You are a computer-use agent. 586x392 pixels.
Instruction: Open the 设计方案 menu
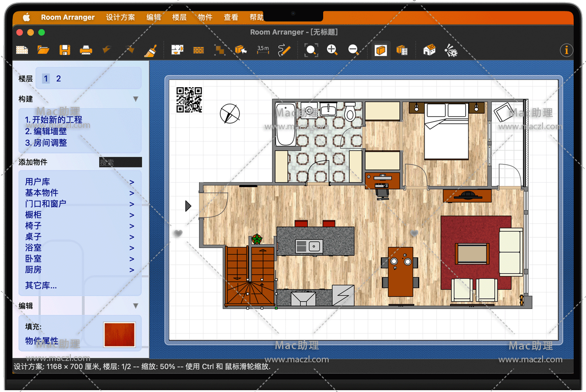(120, 17)
